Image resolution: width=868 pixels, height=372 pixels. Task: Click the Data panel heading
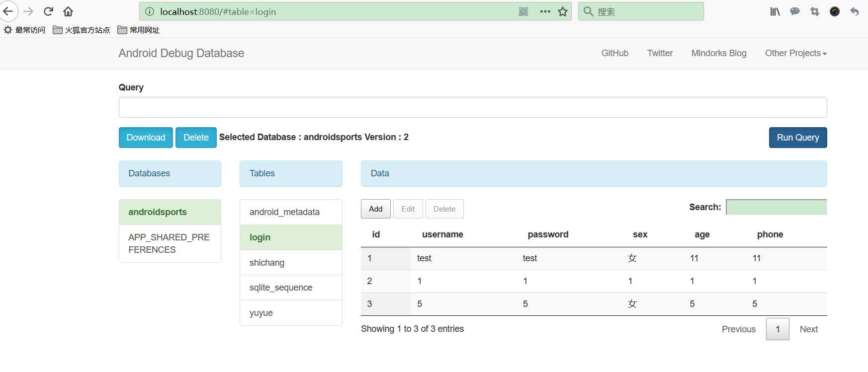(x=594, y=173)
